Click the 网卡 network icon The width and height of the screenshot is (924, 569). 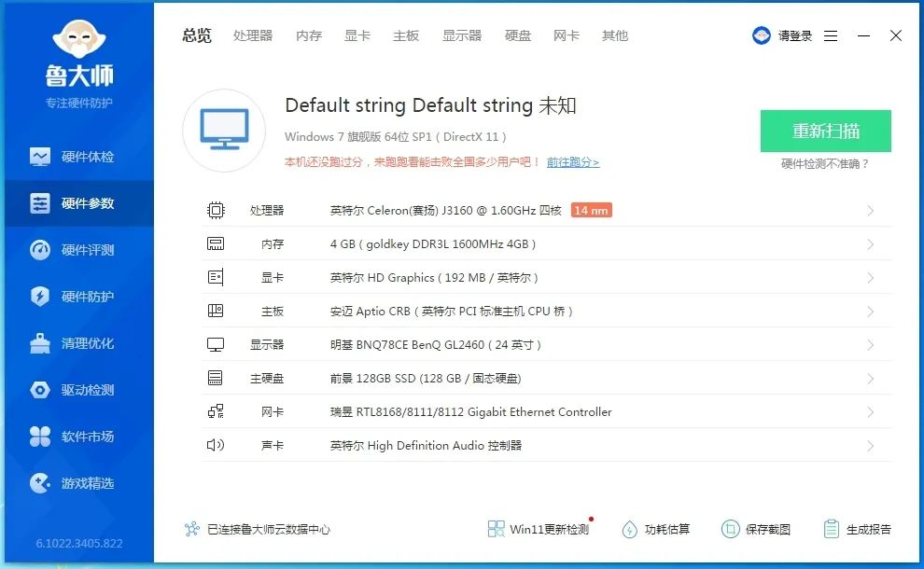(x=216, y=411)
